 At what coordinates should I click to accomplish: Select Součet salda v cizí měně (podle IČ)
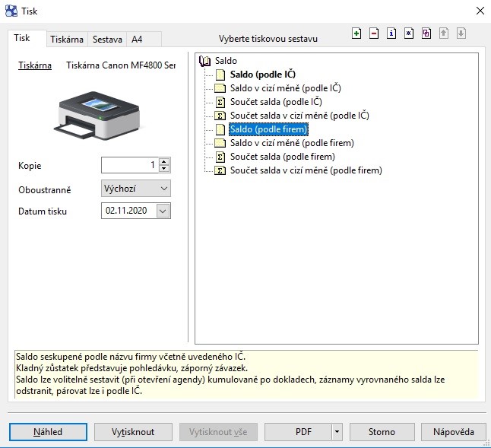(x=299, y=116)
